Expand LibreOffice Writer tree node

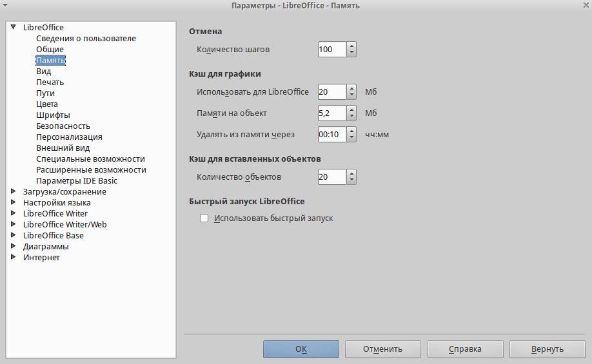pos(13,213)
